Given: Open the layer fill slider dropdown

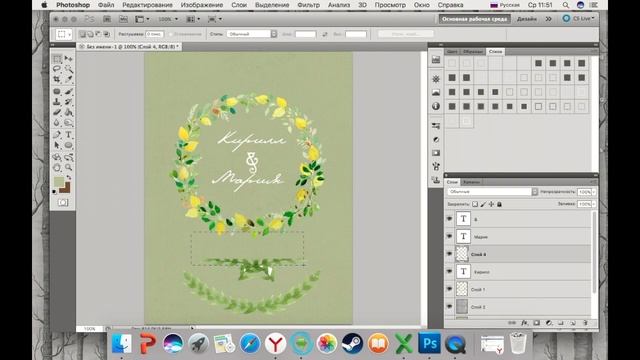Looking at the screenshot, I should coord(594,204).
